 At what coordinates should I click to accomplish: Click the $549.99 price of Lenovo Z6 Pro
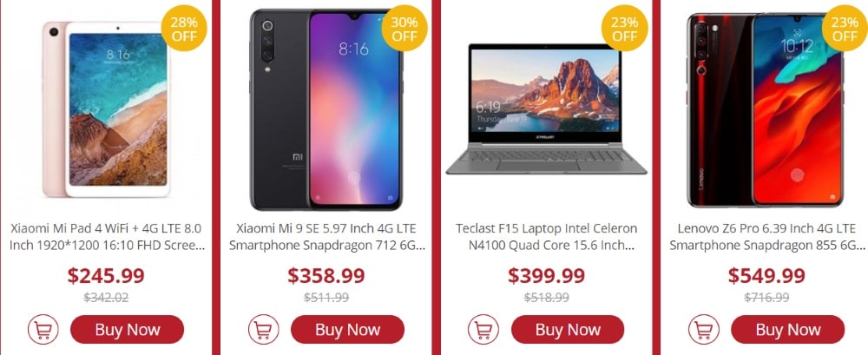click(x=766, y=275)
